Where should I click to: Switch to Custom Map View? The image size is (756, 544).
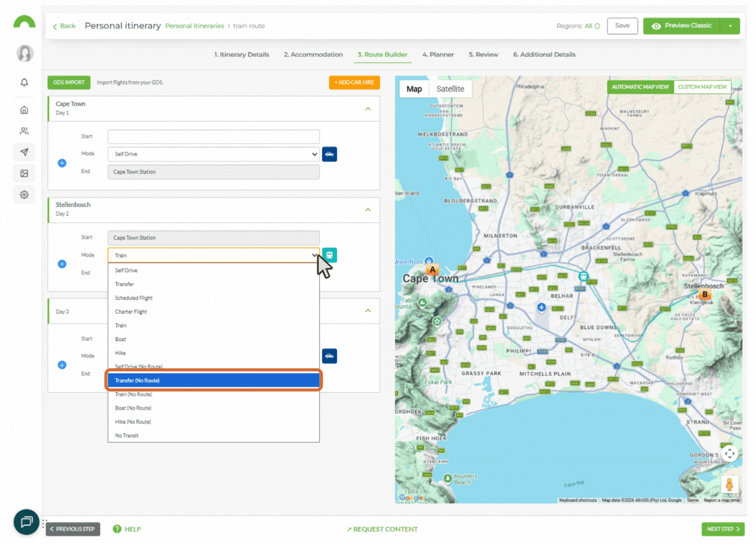702,87
